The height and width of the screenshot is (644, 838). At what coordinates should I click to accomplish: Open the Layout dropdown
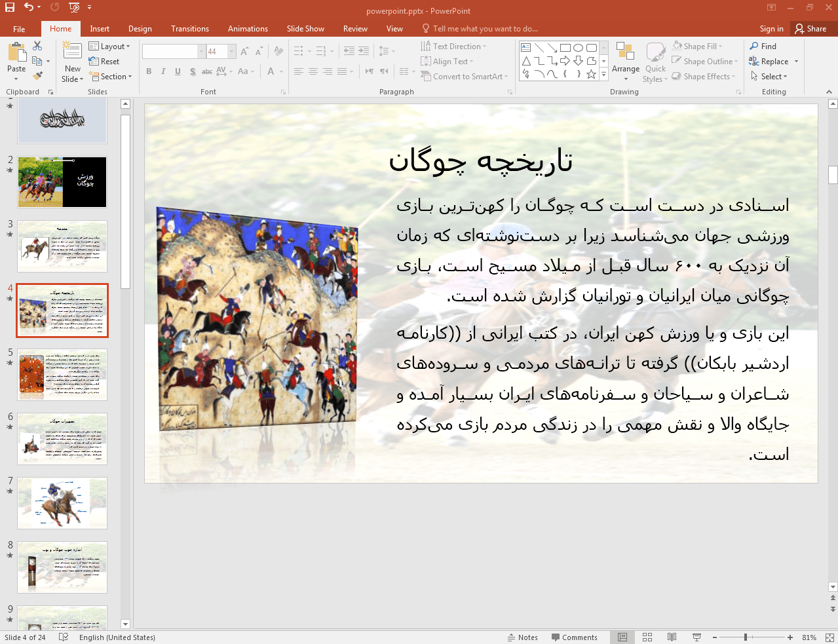pos(109,47)
